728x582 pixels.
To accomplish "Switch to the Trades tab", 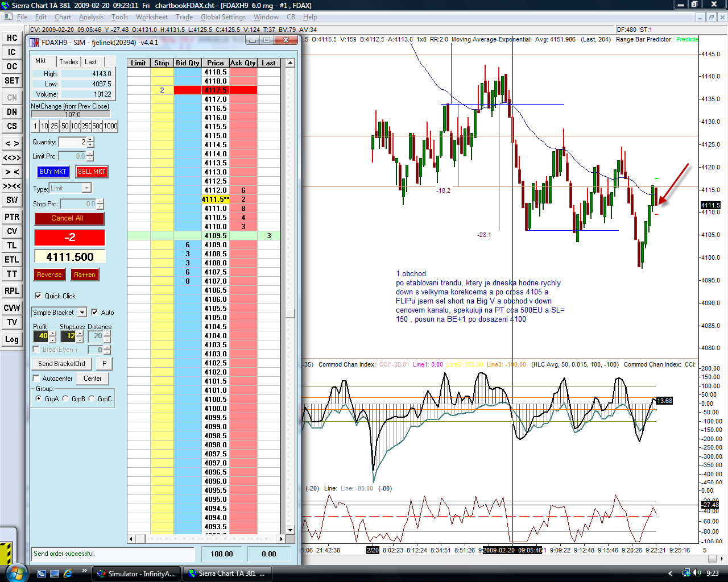I will click(x=69, y=62).
